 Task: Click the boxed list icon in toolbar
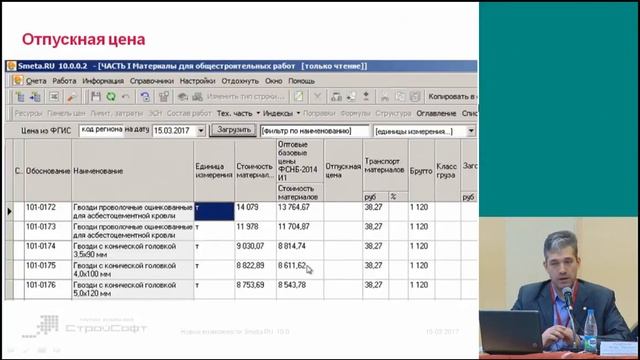pyautogui.click(x=54, y=97)
